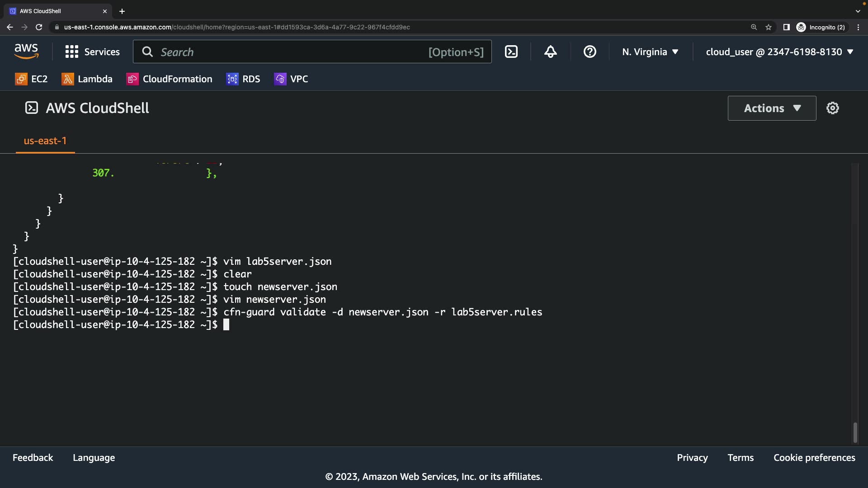Open VPC favorite shortcut
Image resolution: width=868 pixels, height=488 pixels.
[291, 79]
